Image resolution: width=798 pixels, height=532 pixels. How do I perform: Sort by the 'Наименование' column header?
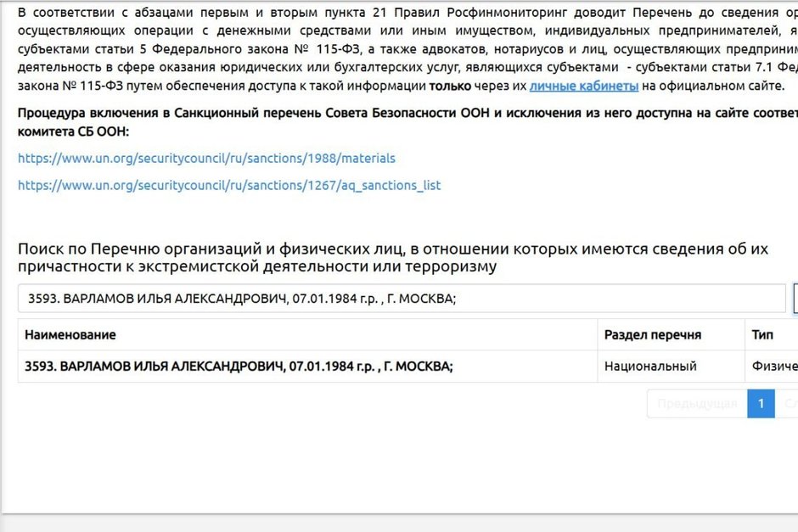[70, 335]
